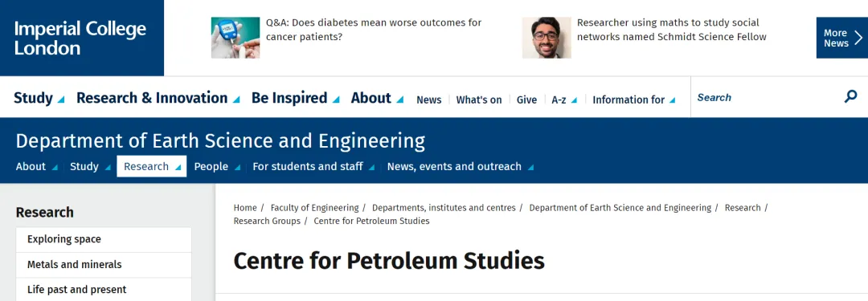Expand the main About menu
868x301 pixels.
[377, 98]
